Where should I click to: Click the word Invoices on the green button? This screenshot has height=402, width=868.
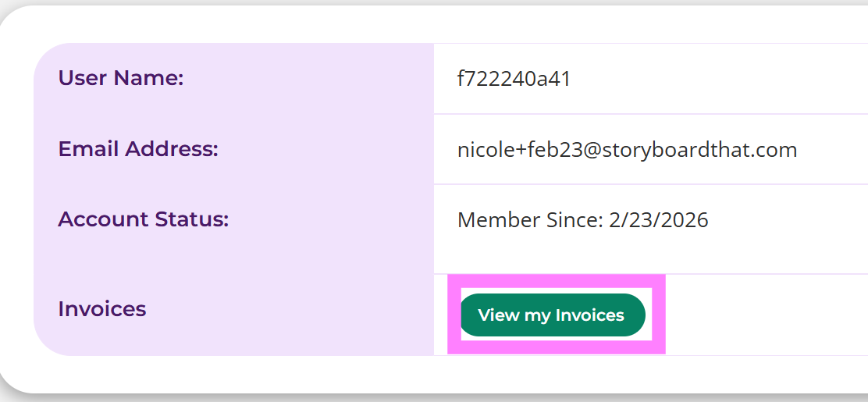(x=589, y=315)
